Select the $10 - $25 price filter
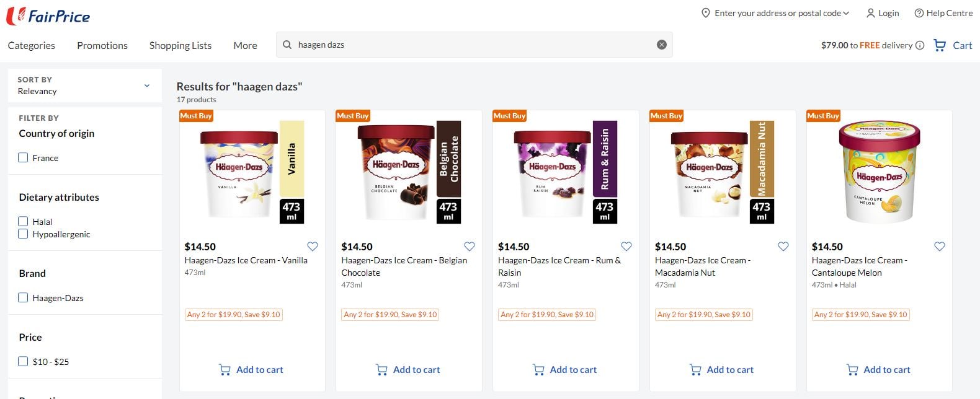Screen dimensions: 980x399 point(24,362)
